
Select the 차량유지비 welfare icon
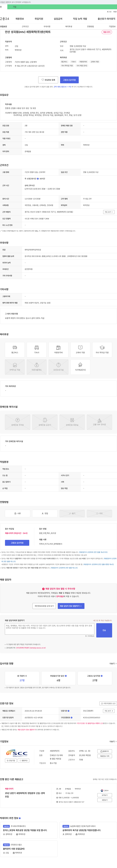click(58, 349)
